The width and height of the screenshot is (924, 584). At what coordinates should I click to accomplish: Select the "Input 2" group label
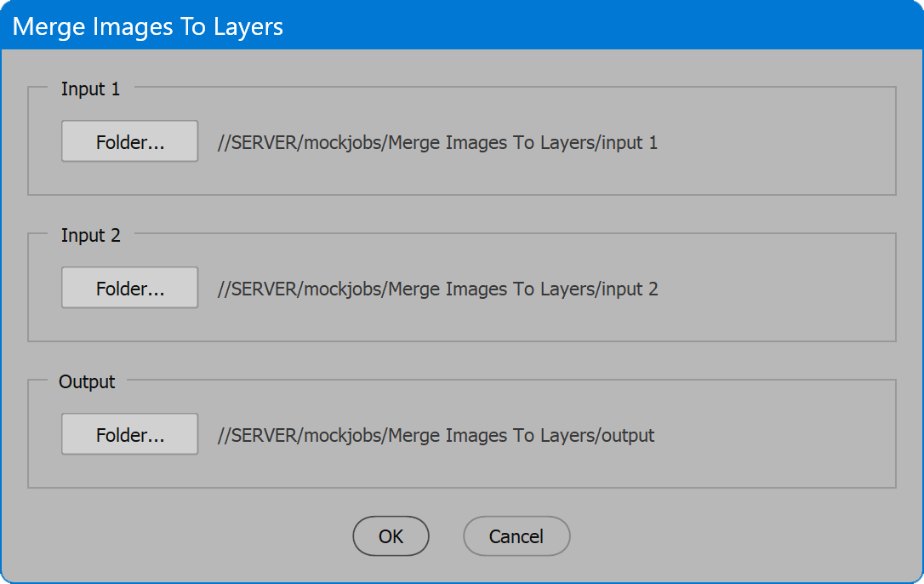click(x=90, y=235)
